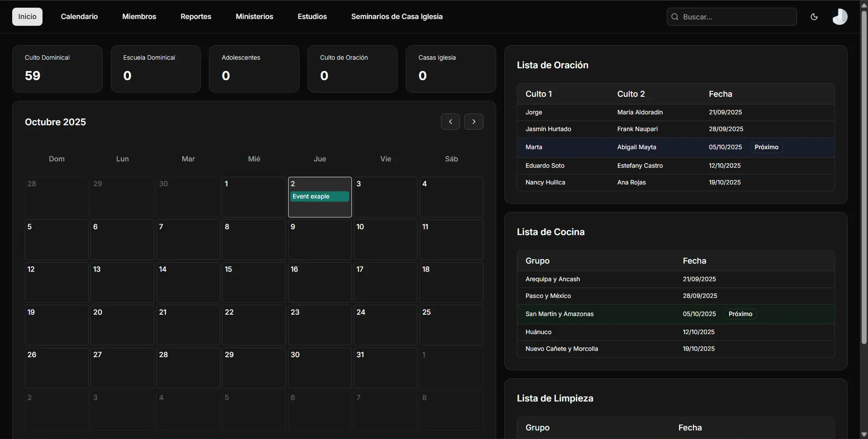The height and width of the screenshot is (439, 868).
Task: Click the Buscar search field
Action: [x=737, y=17]
